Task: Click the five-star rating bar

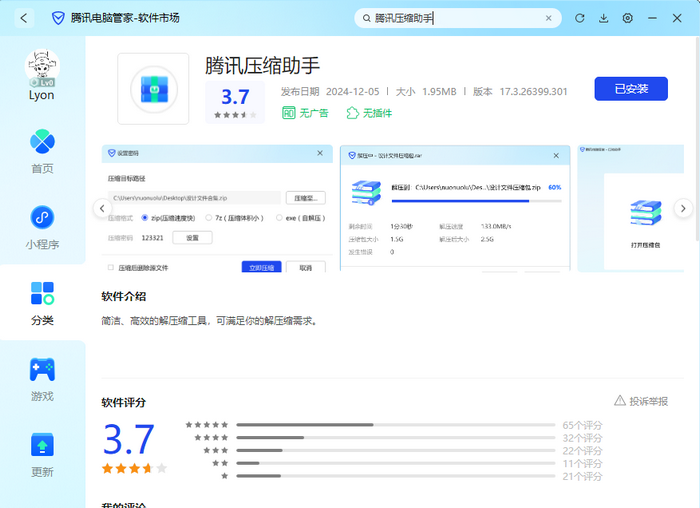Action: coord(395,425)
